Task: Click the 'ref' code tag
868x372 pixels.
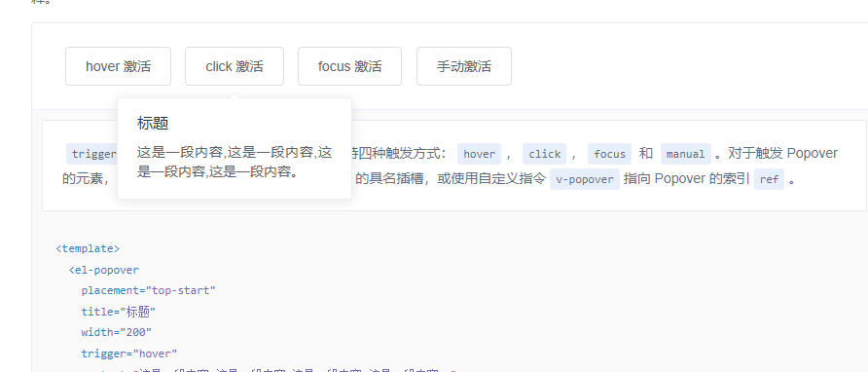Action: click(x=770, y=179)
